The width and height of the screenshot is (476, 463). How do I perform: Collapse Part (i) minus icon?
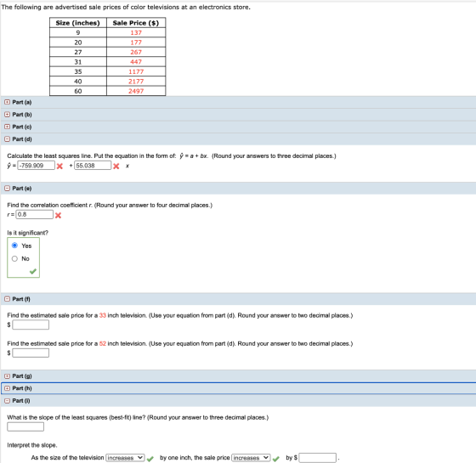(x=7, y=401)
